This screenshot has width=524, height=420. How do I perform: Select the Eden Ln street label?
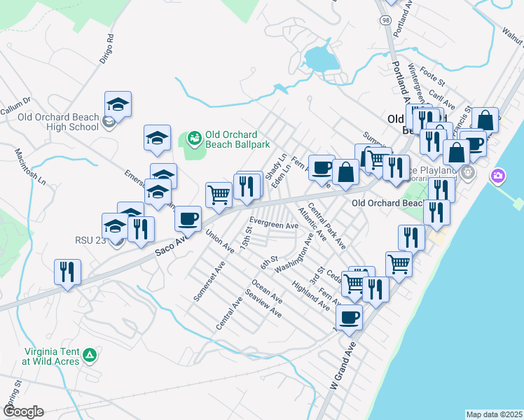(x=281, y=176)
